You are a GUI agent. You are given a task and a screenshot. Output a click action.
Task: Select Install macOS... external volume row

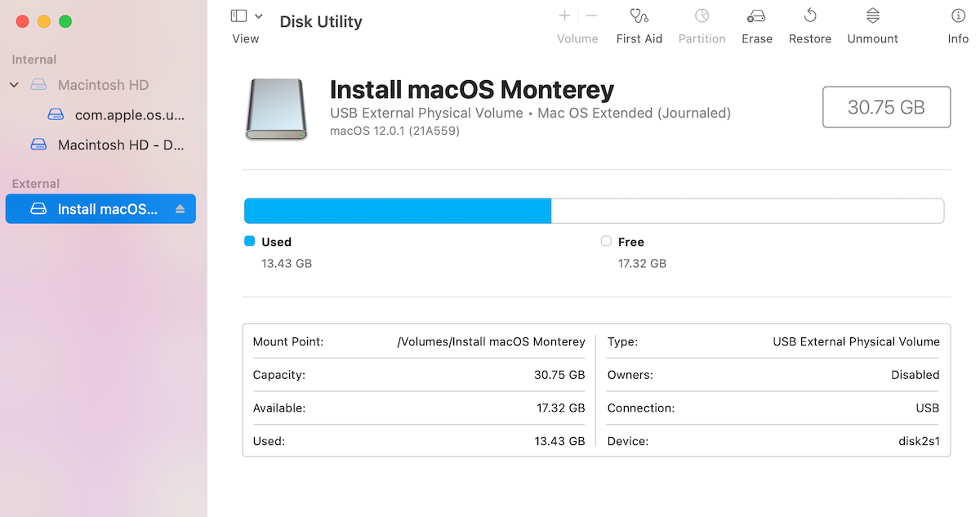[x=100, y=209]
